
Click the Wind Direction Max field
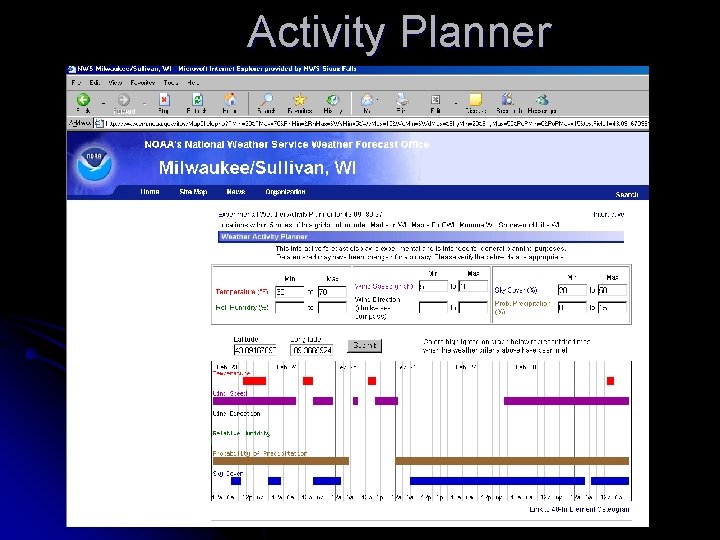click(x=473, y=307)
